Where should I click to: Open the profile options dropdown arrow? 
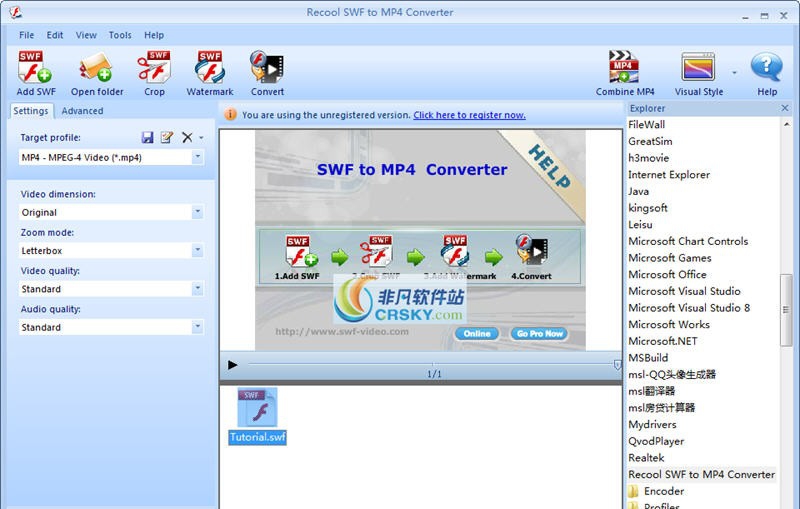202,138
